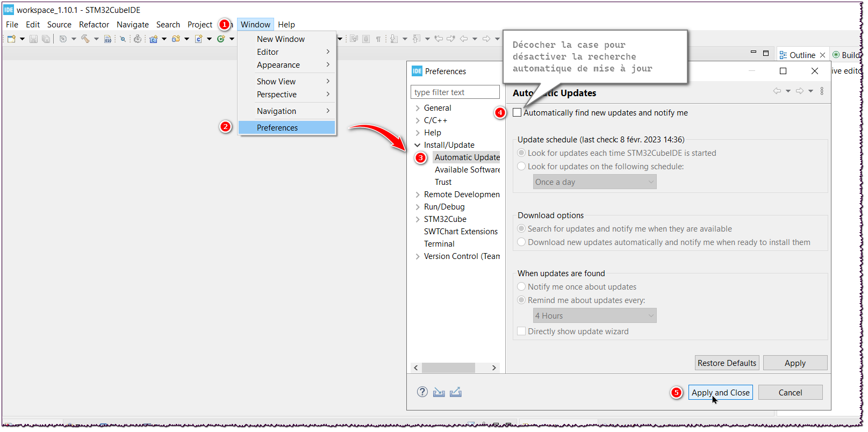Click Preferences page back-arrow icon

tap(777, 91)
